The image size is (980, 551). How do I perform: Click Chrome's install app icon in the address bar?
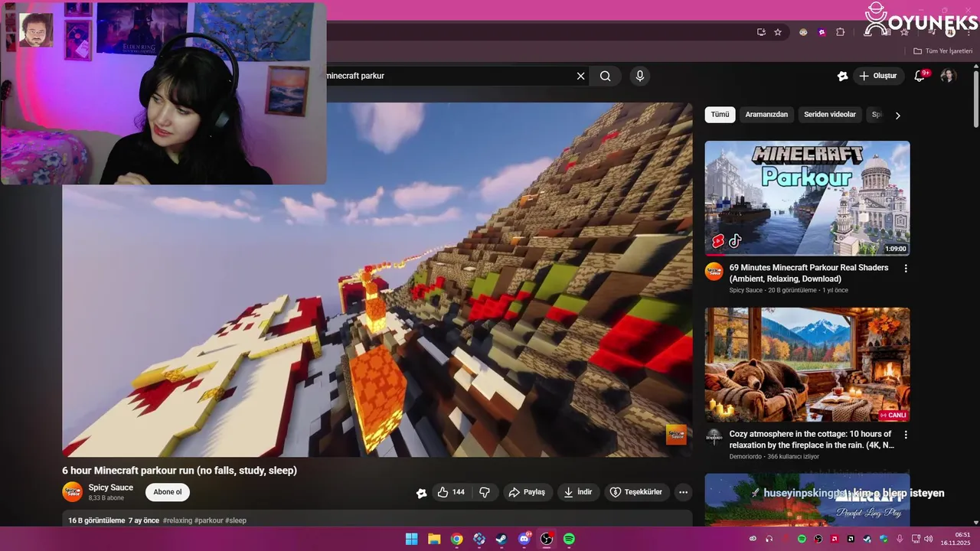pos(761,32)
